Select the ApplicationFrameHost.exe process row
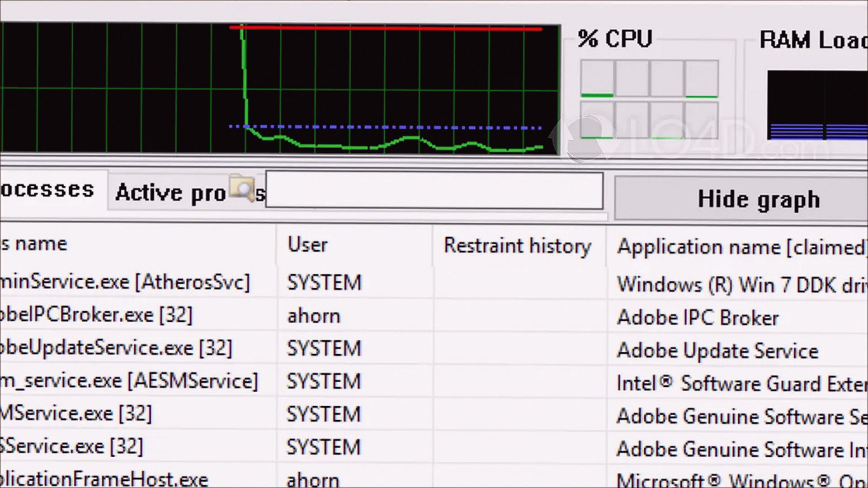 tap(434, 477)
